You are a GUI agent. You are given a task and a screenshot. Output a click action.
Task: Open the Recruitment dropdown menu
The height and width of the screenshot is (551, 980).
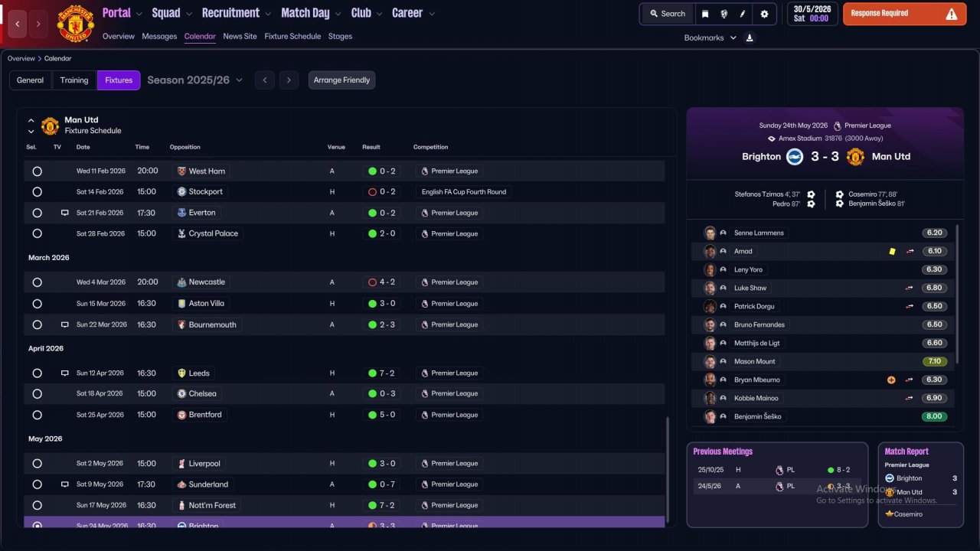(x=237, y=13)
